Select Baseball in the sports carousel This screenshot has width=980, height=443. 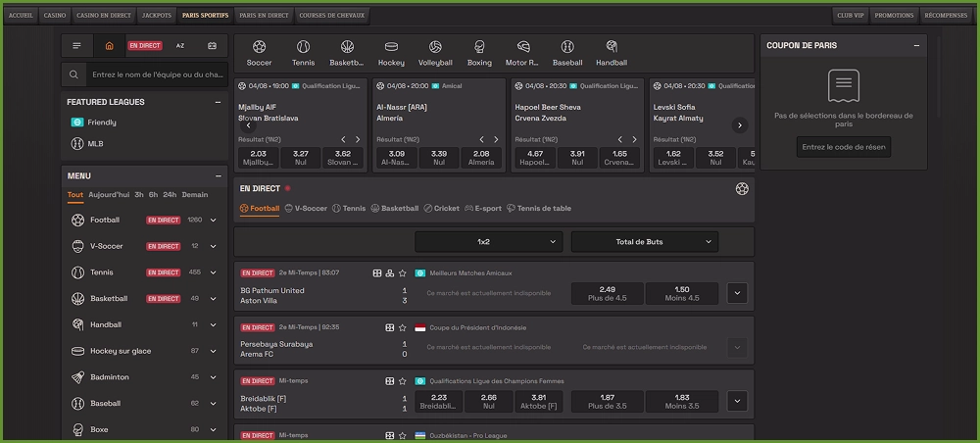coord(567,53)
